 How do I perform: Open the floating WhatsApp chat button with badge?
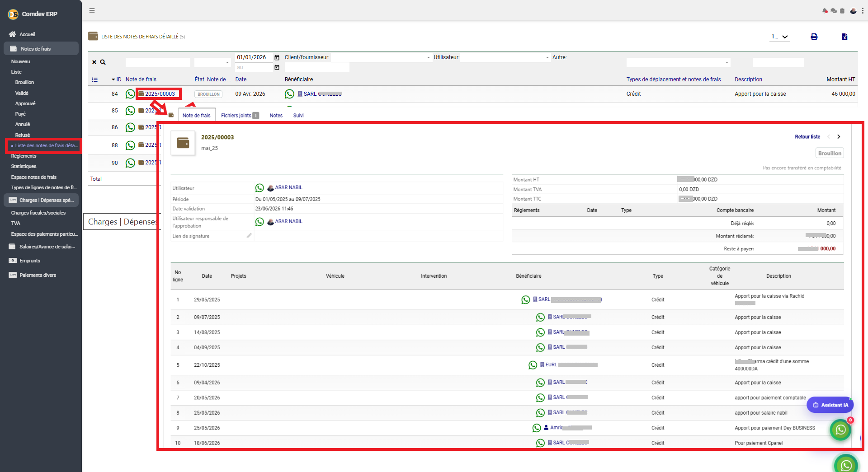841,430
